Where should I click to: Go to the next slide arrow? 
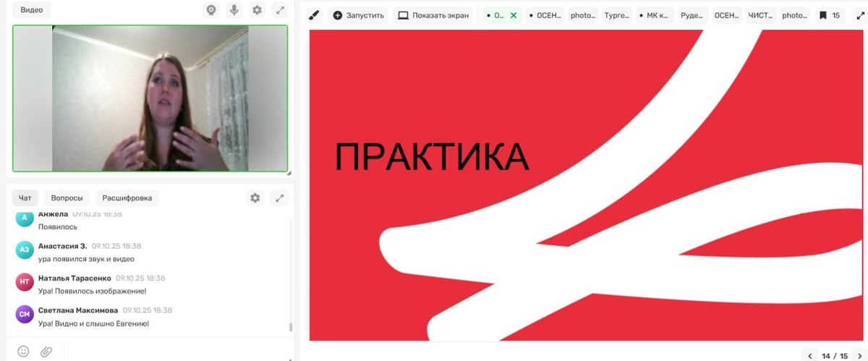(x=858, y=356)
